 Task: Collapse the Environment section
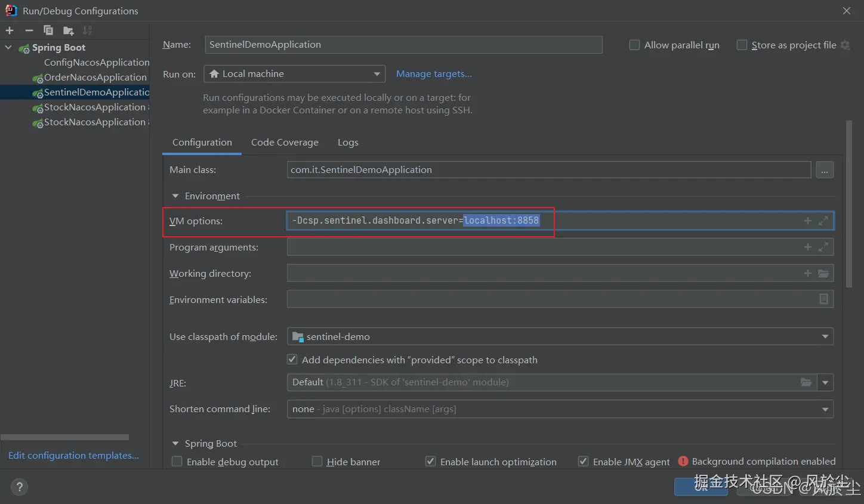[175, 196]
